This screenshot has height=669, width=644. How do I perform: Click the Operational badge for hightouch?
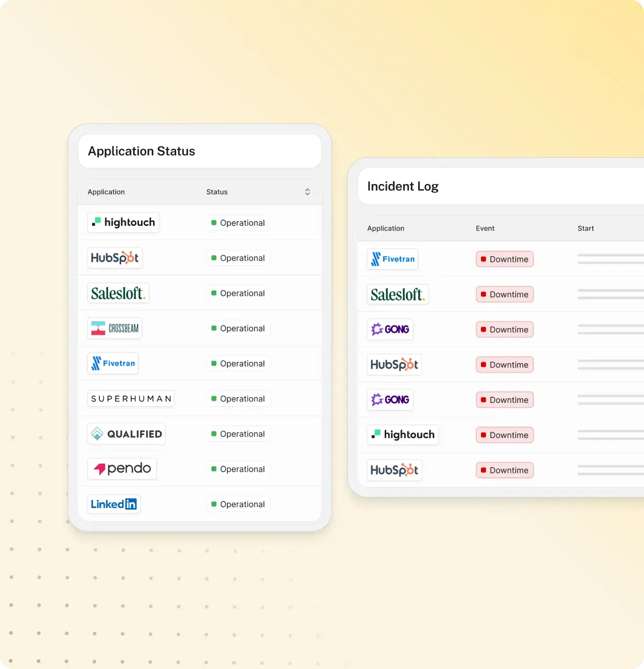pos(238,223)
